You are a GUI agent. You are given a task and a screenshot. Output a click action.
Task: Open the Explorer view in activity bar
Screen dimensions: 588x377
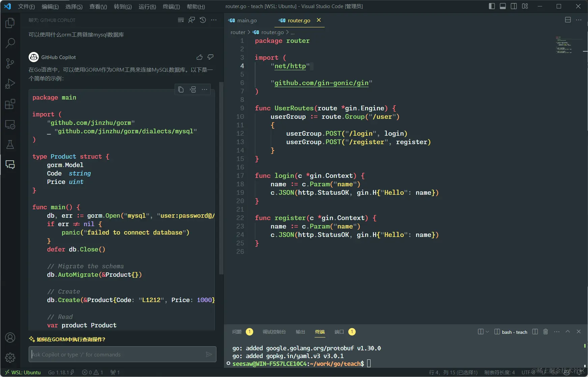click(x=10, y=23)
